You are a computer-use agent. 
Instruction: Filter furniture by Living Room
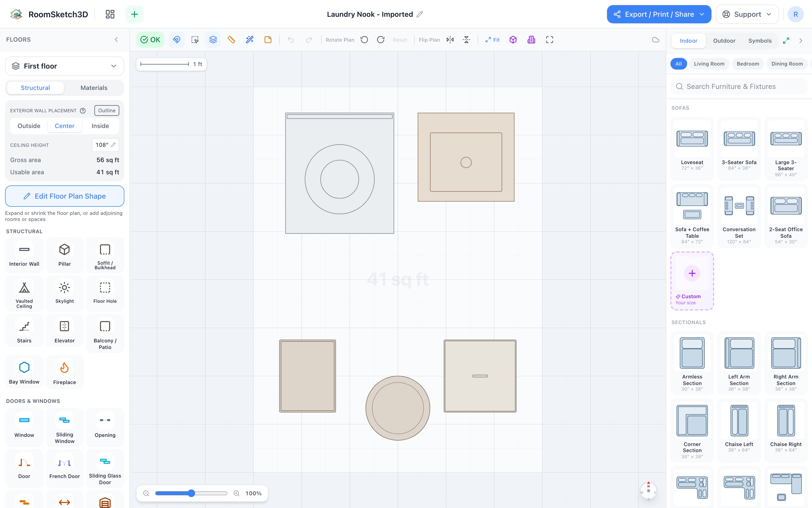[x=709, y=64]
